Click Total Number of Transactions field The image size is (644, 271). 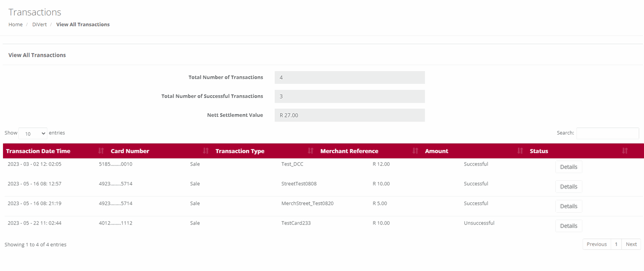click(x=350, y=77)
